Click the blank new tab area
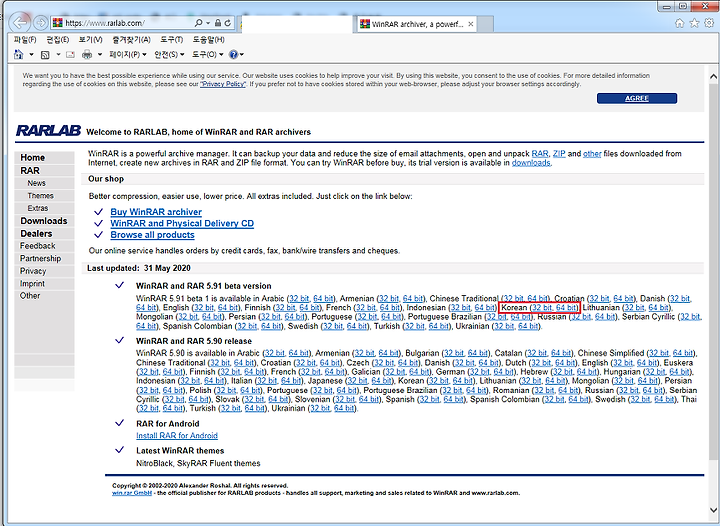Screen dimensions: 720x526 486,24
